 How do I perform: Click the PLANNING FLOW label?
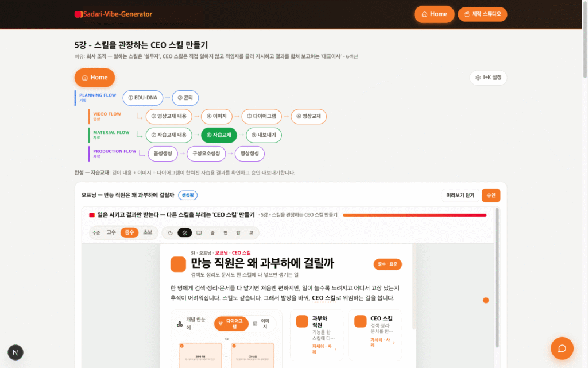pos(98,95)
